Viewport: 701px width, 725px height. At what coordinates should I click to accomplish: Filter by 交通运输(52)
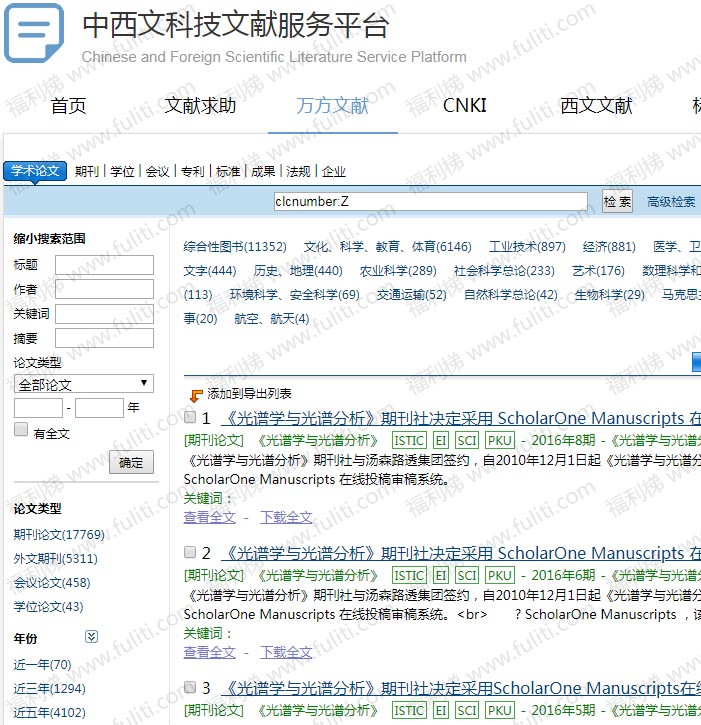412,295
